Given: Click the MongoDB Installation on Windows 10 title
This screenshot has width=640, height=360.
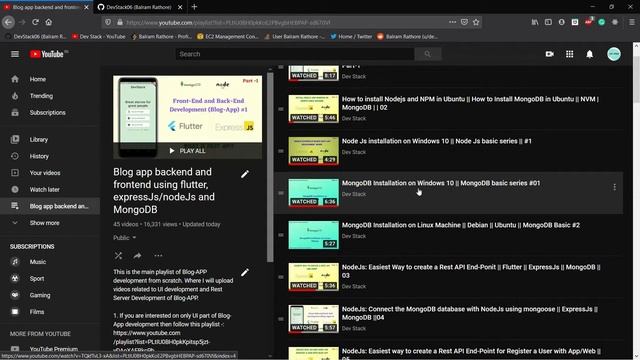Looking at the screenshot, I should tap(441, 183).
